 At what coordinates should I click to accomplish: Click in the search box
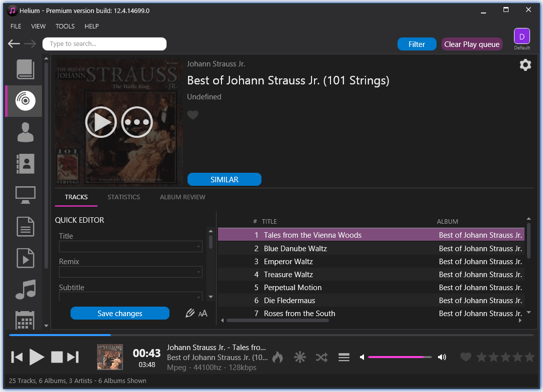pos(104,44)
